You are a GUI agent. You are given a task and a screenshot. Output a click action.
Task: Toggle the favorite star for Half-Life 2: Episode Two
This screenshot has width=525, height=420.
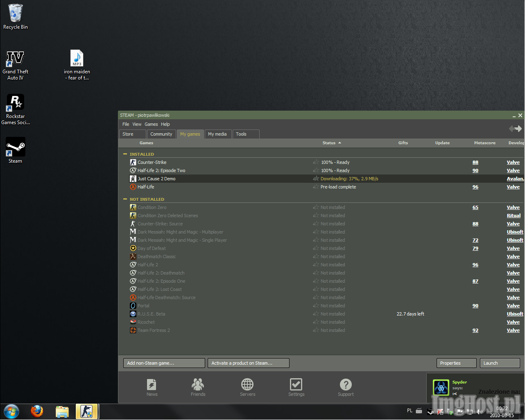pyautogui.click(x=316, y=170)
